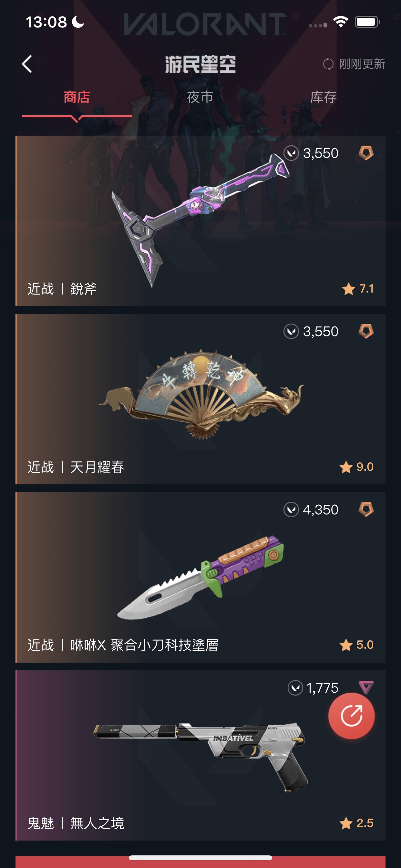The image size is (401, 868).
Task: Tap the red share floating button
Action: [x=352, y=716]
